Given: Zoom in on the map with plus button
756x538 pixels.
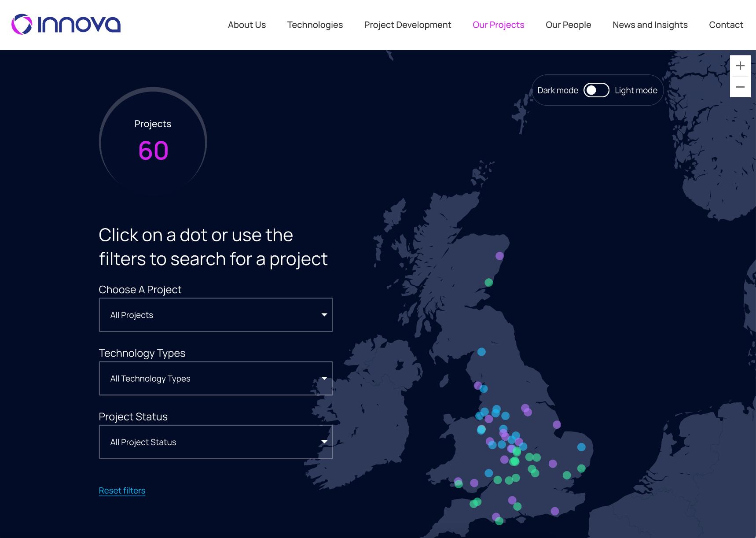Looking at the screenshot, I should 740,66.
